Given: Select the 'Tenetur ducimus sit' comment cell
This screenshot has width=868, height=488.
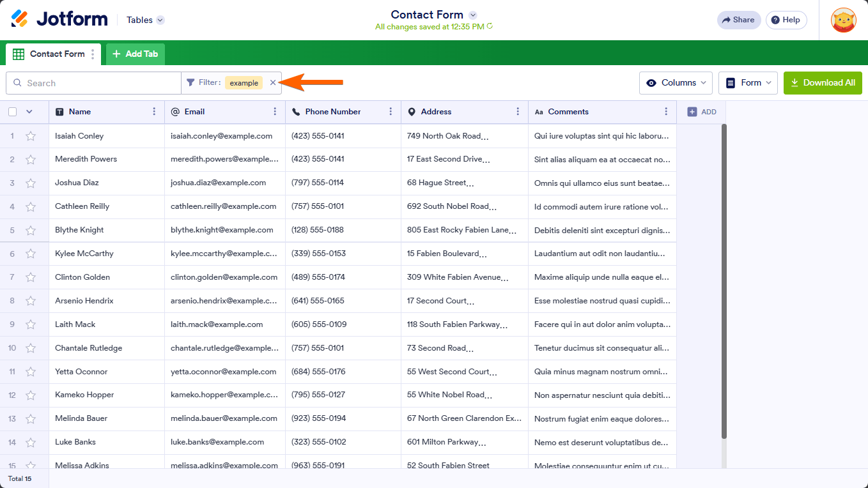Looking at the screenshot, I should (602, 349).
